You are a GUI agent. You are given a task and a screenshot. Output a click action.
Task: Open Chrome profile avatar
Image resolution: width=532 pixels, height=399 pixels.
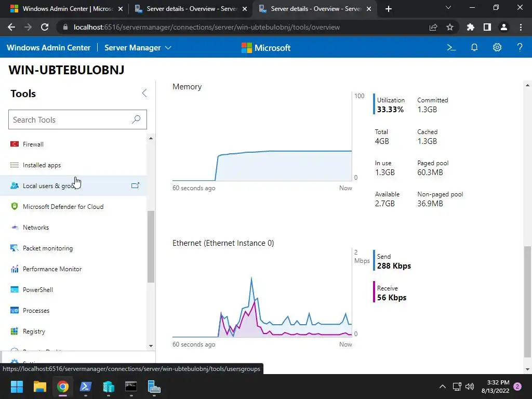tap(504, 27)
